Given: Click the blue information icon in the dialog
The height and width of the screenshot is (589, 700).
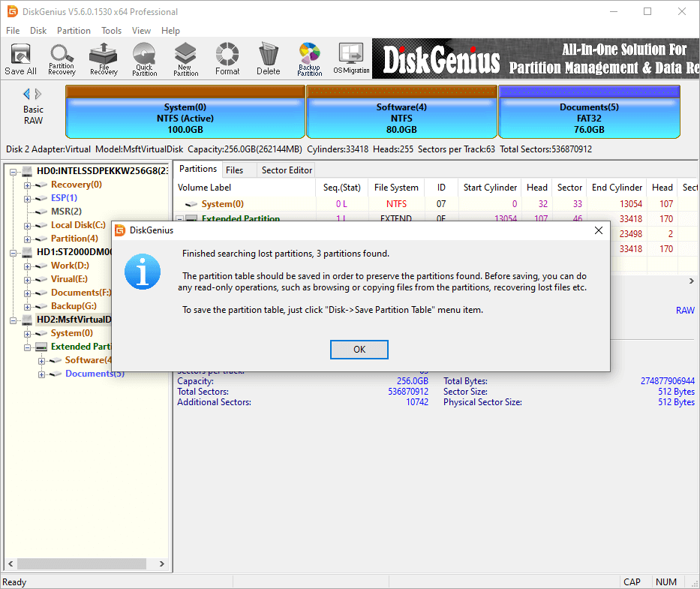Looking at the screenshot, I should point(143,272).
